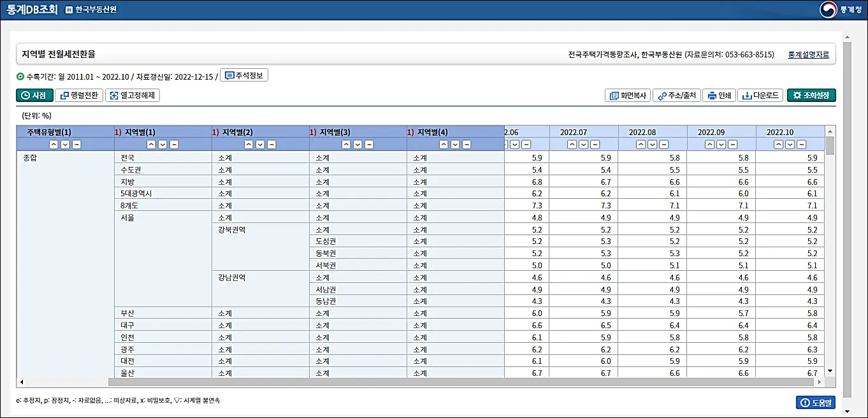Screen dimensions: 868x418
Task: Sort 2022.07 column ascending
Action: pyautogui.click(x=572, y=145)
